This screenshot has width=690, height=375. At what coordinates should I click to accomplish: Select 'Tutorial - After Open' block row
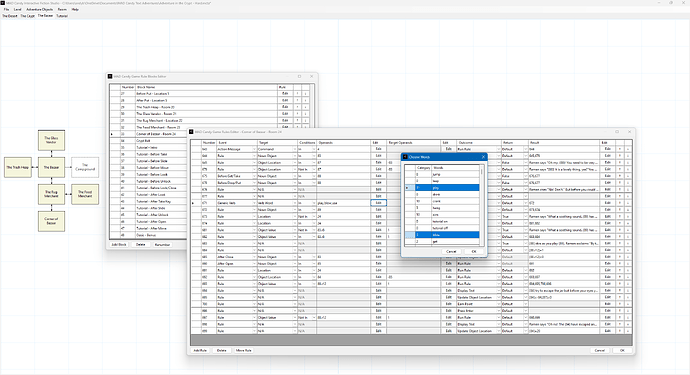pos(148,222)
